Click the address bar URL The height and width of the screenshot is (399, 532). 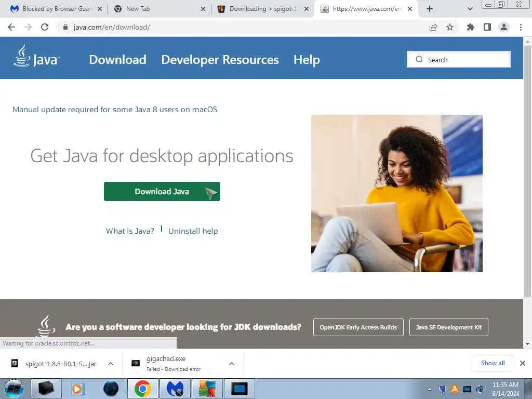click(112, 27)
